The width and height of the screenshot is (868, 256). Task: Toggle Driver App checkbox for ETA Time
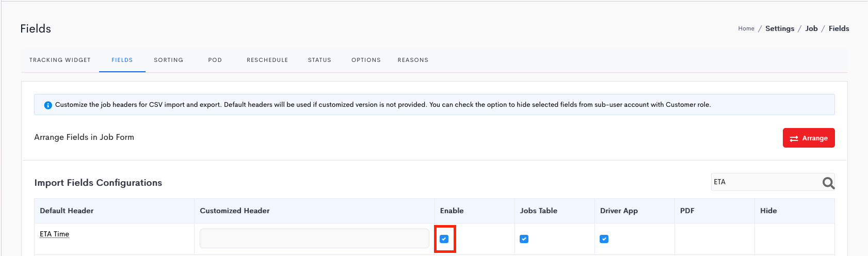(x=604, y=239)
